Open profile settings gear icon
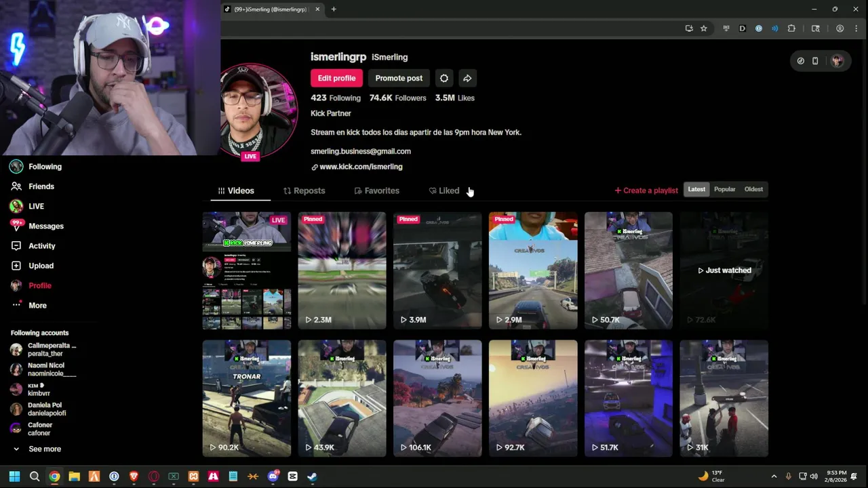 (443, 78)
